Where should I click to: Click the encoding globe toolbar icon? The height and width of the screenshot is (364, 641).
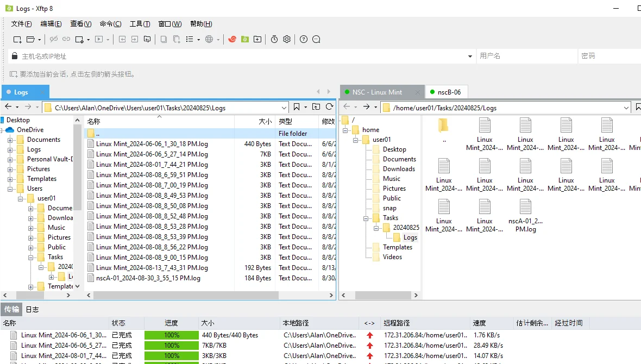point(210,39)
